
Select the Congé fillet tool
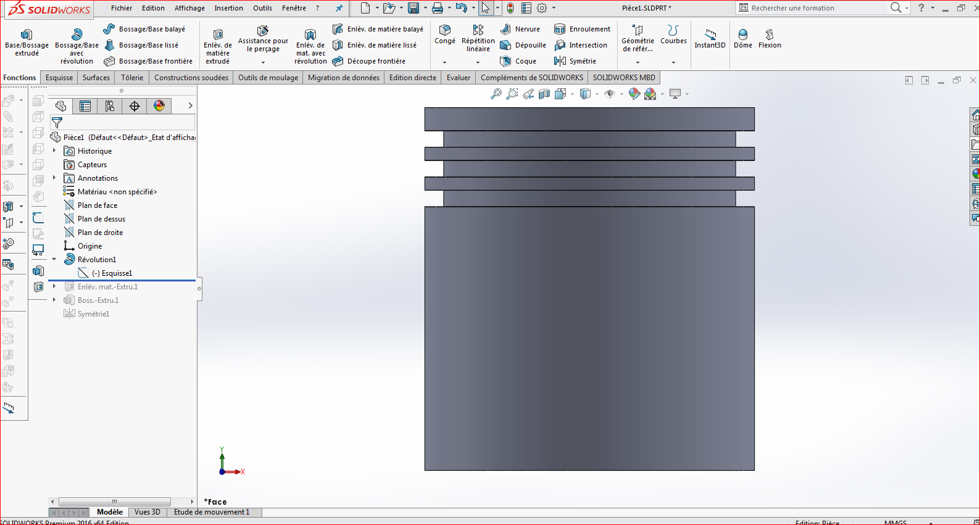445,35
